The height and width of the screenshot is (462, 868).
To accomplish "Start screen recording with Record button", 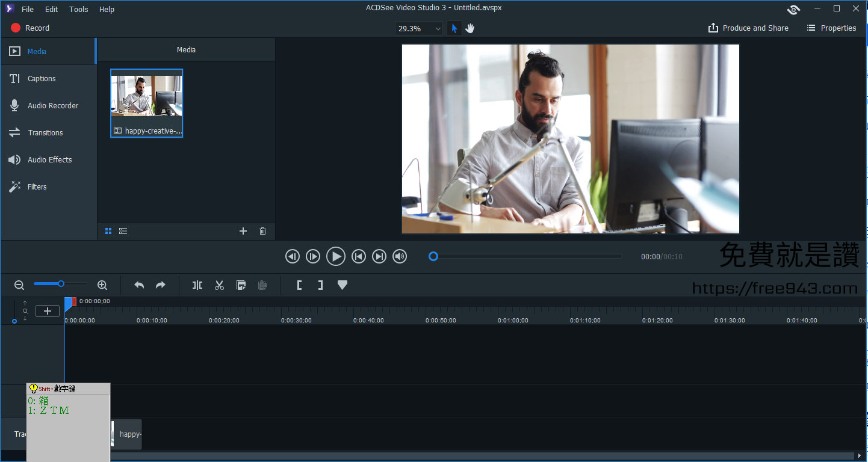I will pyautogui.click(x=30, y=28).
